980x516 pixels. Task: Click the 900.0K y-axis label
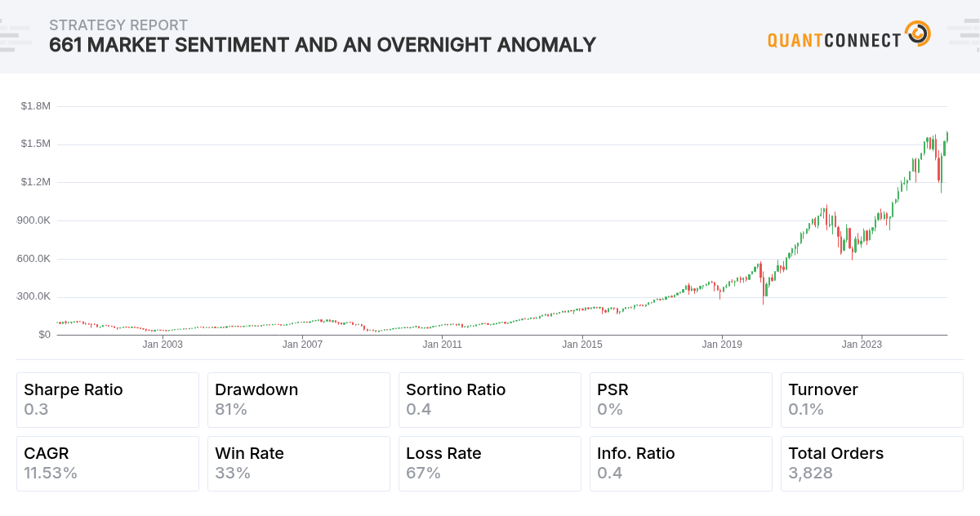35,220
